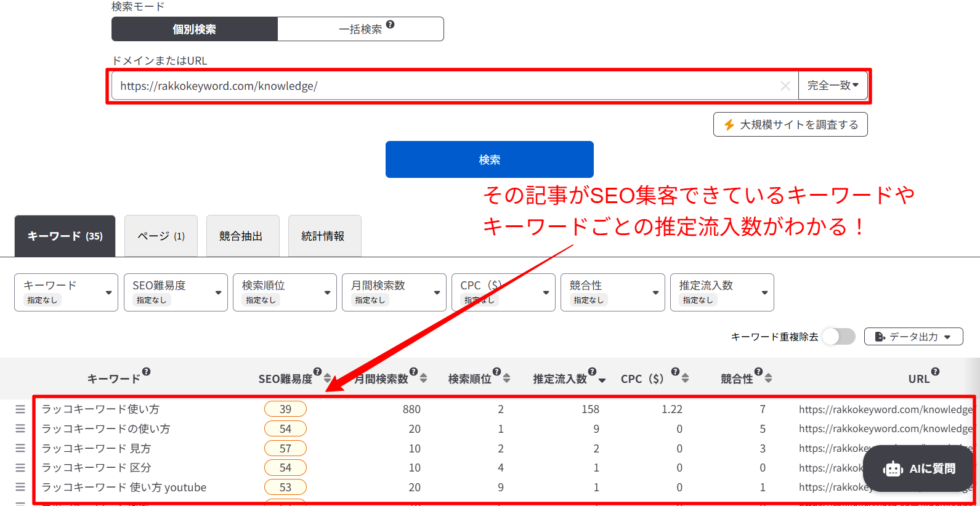Select 個別検索 search mode
This screenshot has height=506, width=980.
click(x=194, y=30)
